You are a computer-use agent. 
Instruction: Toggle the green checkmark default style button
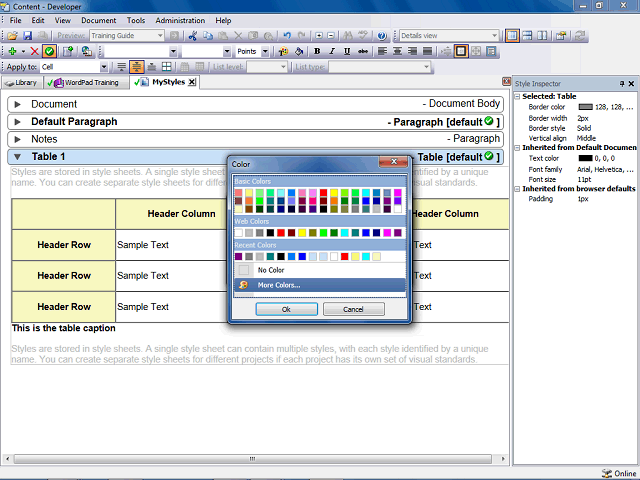click(49, 51)
